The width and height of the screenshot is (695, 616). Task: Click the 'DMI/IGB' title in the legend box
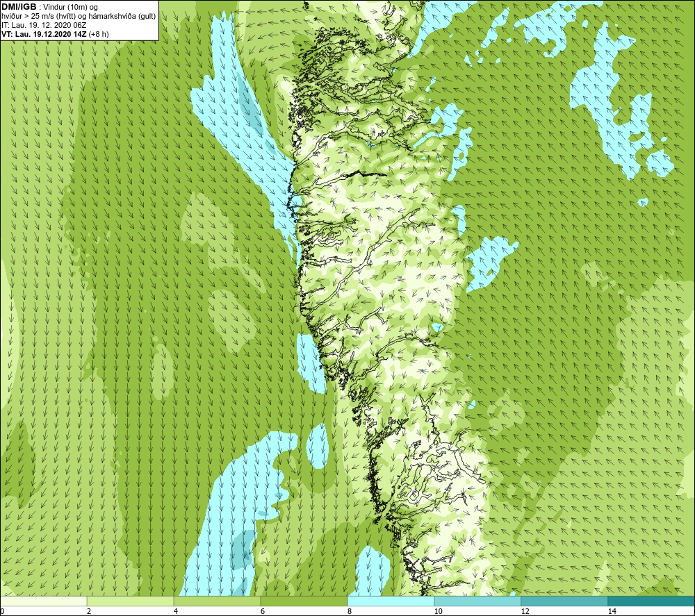tap(19, 7)
